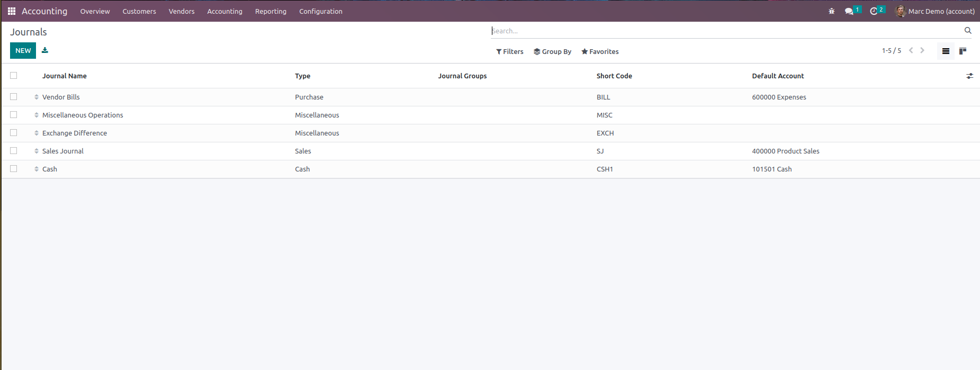The height and width of the screenshot is (370, 980).
Task: Click the 400000 Product Sales account cell
Action: pos(786,151)
